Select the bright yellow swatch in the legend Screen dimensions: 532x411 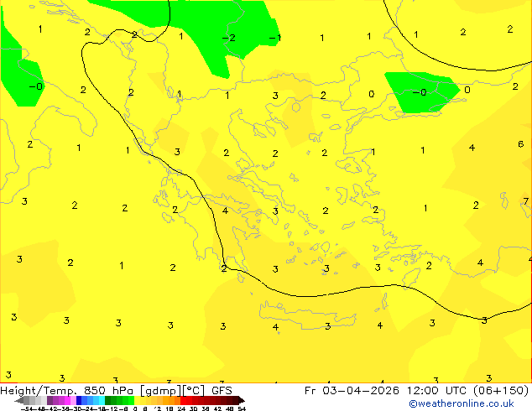(x=137, y=400)
